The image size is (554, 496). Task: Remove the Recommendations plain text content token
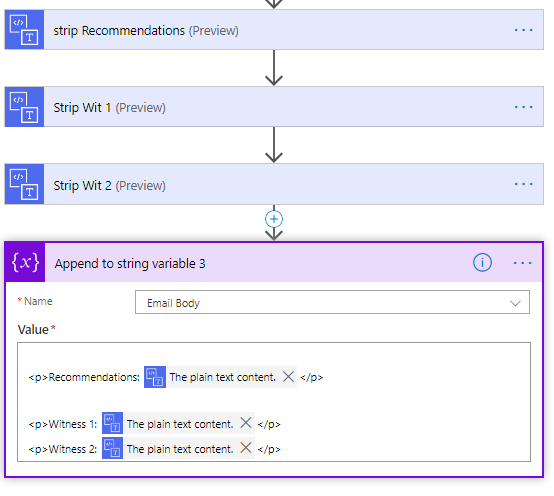pos(288,377)
